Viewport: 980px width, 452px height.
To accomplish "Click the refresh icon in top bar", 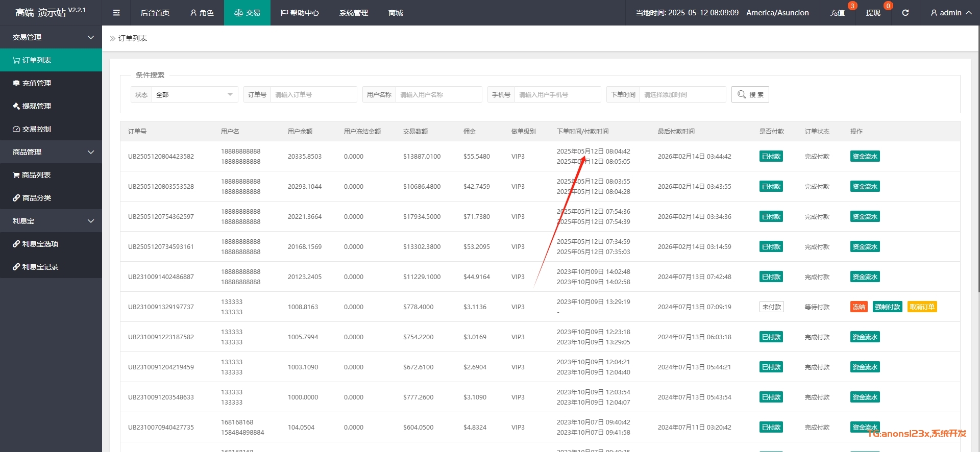I will pos(905,13).
